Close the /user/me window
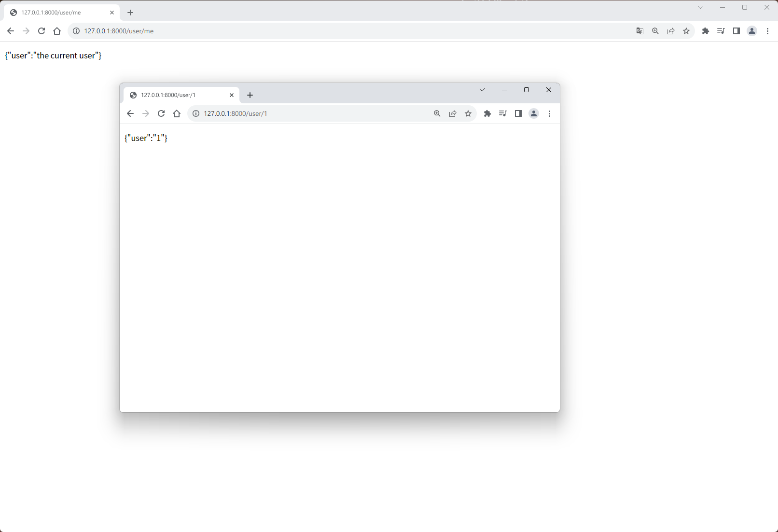The image size is (778, 532). [767, 7]
